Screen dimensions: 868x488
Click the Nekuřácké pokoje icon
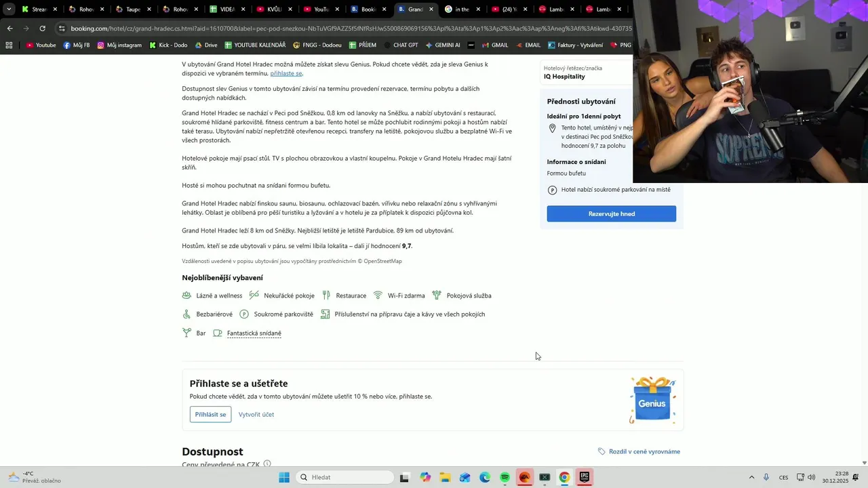[254, 296]
